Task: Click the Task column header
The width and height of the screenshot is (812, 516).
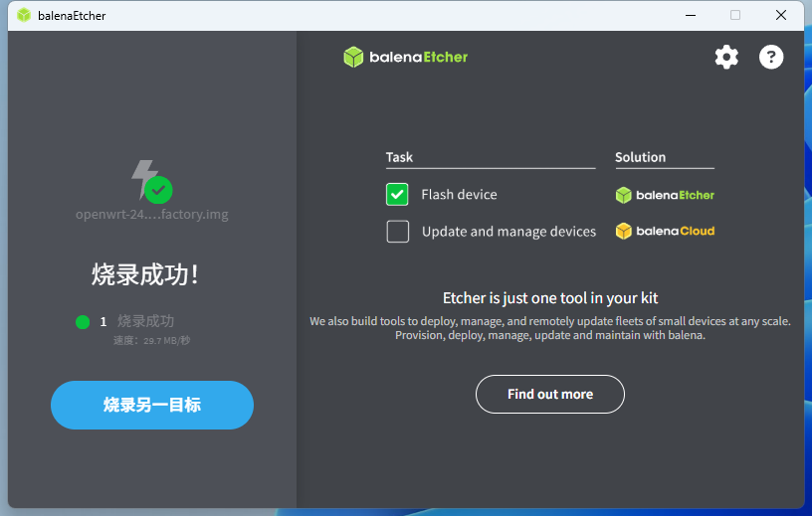Action: pyautogui.click(x=399, y=157)
